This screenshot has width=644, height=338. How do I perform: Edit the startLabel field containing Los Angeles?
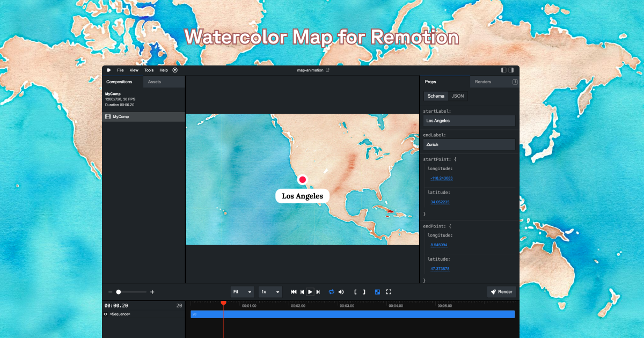pos(469,120)
